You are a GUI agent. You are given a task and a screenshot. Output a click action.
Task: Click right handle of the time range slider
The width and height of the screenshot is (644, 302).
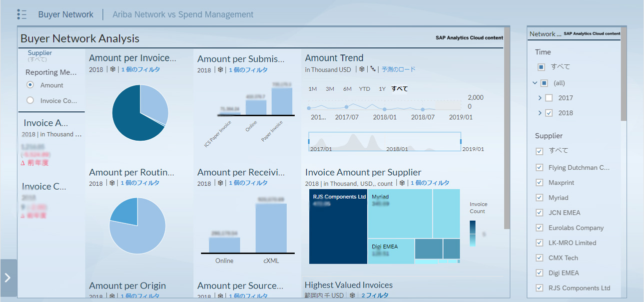(461, 142)
